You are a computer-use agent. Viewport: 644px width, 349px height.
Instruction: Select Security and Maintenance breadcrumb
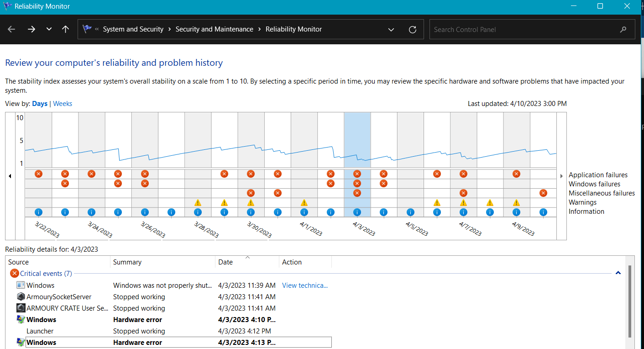click(x=215, y=29)
